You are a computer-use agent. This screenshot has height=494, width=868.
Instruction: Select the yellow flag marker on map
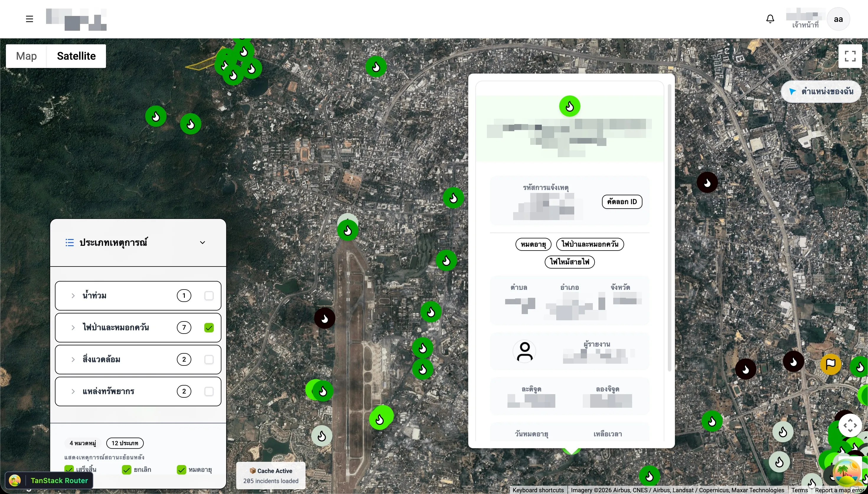[x=831, y=364]
